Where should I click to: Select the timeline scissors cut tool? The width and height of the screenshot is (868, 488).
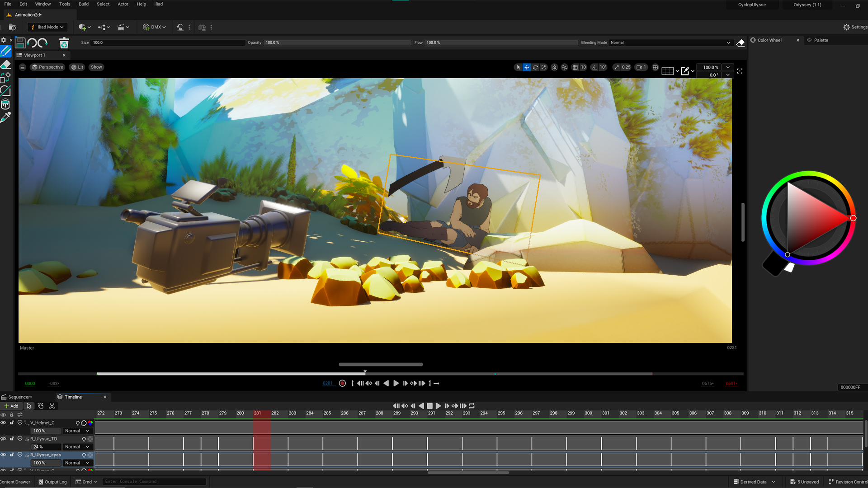click(x=52, y=406)
